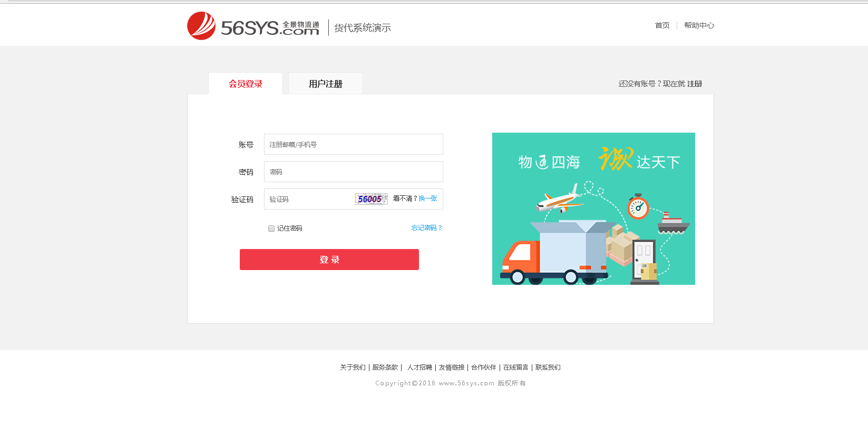Select the 会员登录 tab
Image resolution: width=868 pixels, height=438 pixels.
click(x=245, y=84)
